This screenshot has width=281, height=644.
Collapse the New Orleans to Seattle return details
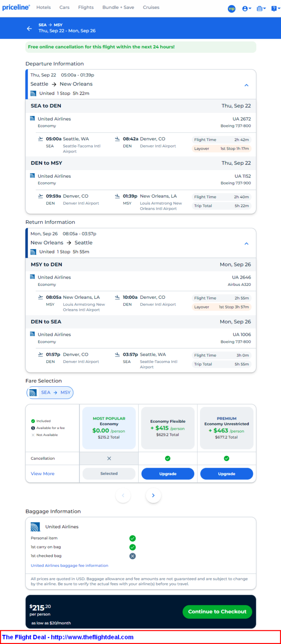246,243
